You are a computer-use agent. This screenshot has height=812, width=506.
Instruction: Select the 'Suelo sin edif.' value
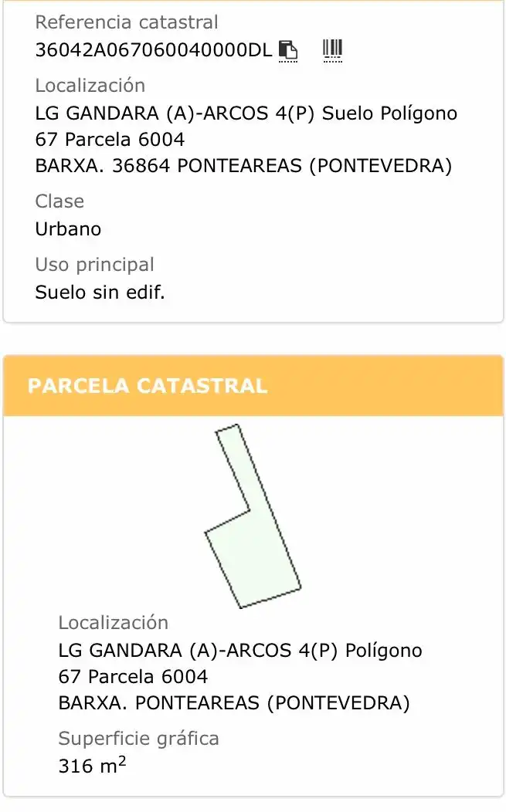[100, 293]
